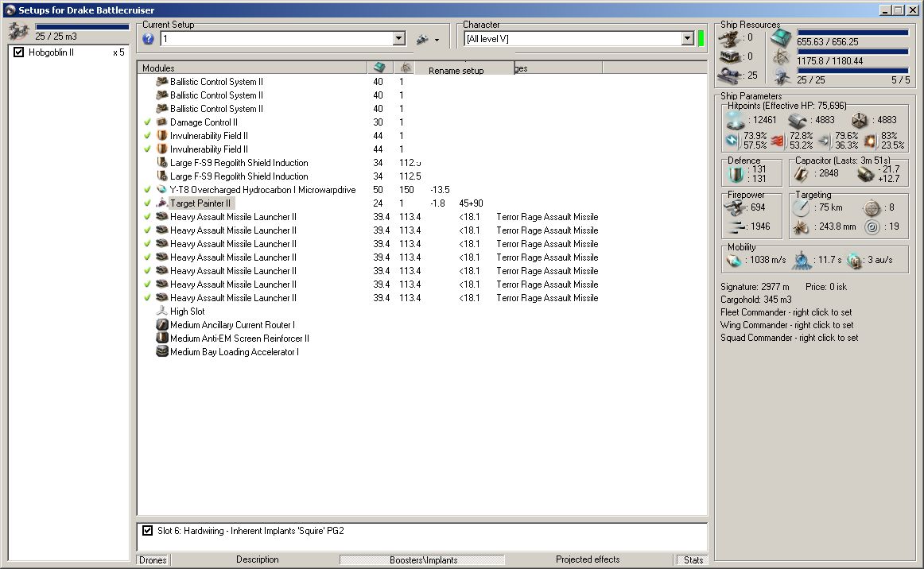The height and width of the screenshot is (569, 924).
Task: Open the Current Setup dropdown arrow
Action: point(399,39)
